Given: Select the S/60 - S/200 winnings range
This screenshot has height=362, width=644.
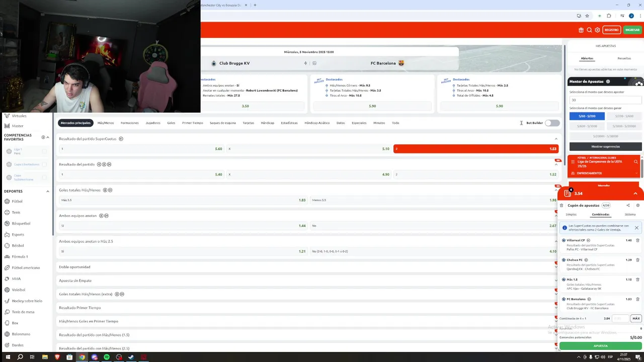Looking at the screenshot, I should [x=587, y=116].
